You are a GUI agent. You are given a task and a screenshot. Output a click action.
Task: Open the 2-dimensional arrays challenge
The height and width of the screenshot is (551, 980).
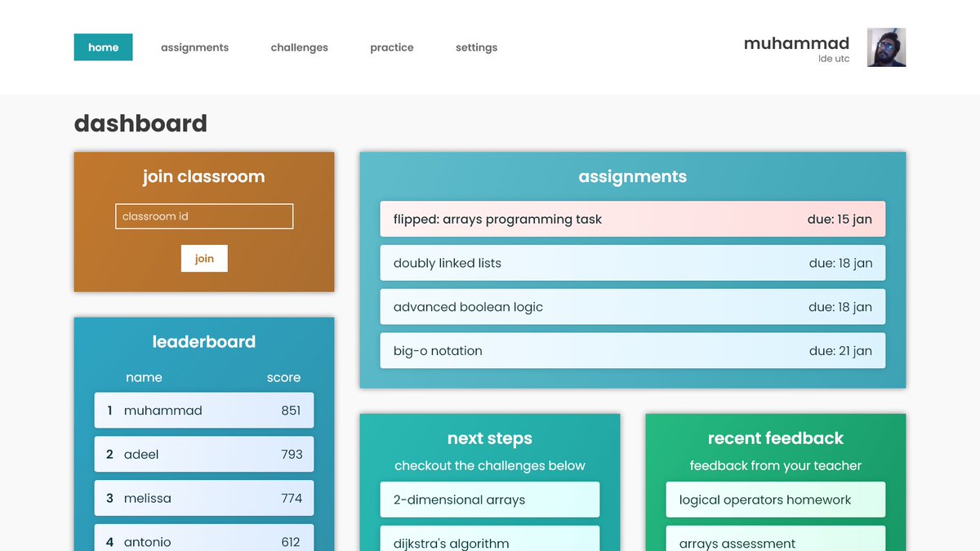pos(490,500)
